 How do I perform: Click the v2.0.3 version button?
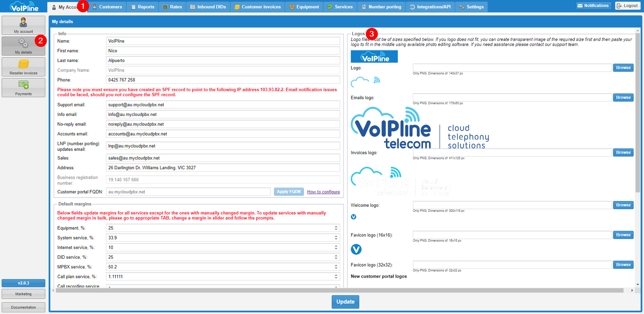[23, 283]
